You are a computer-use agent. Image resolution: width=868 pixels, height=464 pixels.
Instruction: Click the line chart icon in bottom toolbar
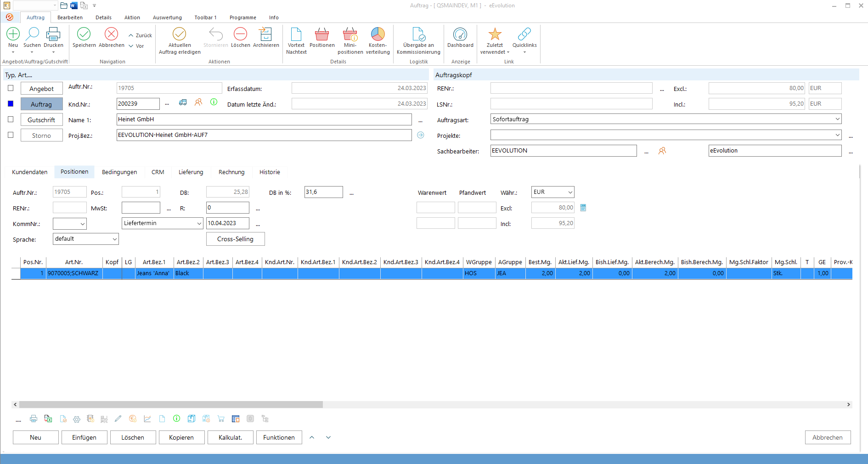tap(147, 419)
